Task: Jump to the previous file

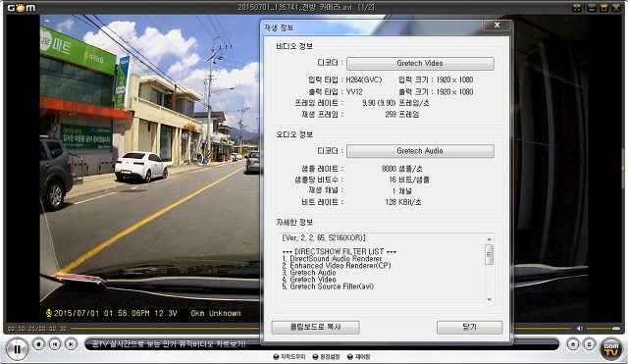Action: point(55,344)
